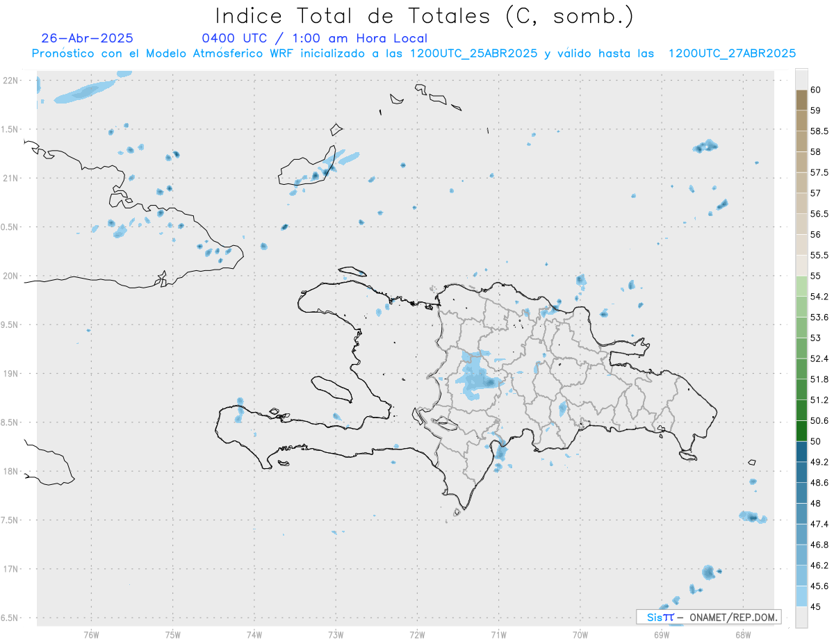Click the legend value "50.6"

819,420
